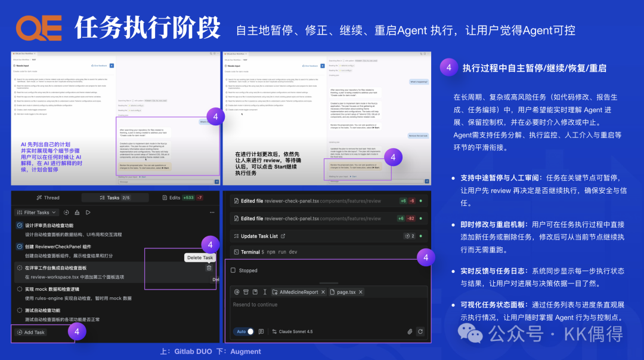Remove the page.tsx file chip

coord(361,292)
